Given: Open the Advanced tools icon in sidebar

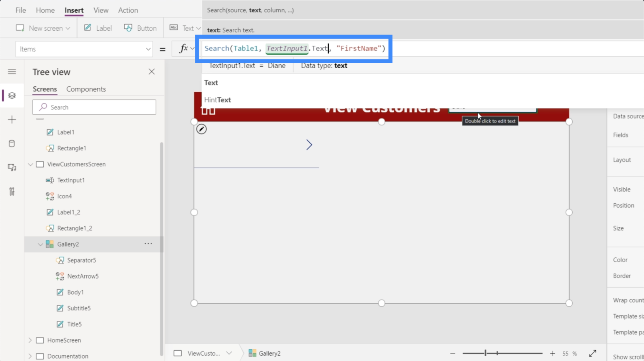Looking at the screenshot, I should coord(12,191).
